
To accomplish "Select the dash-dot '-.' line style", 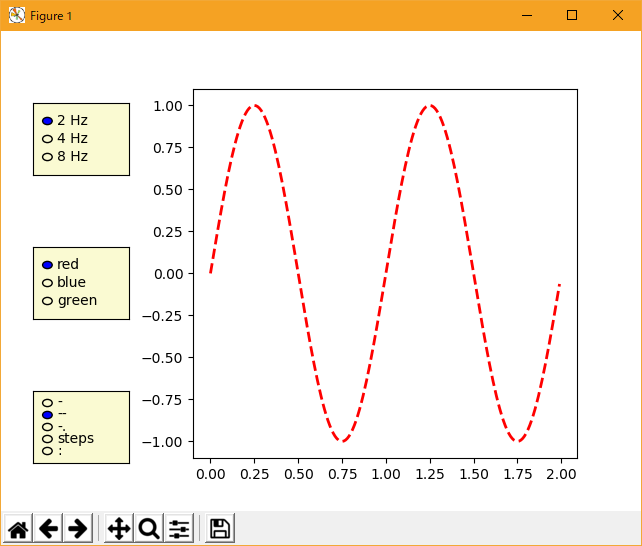I will pyautogui.click(x=47, y=426).
